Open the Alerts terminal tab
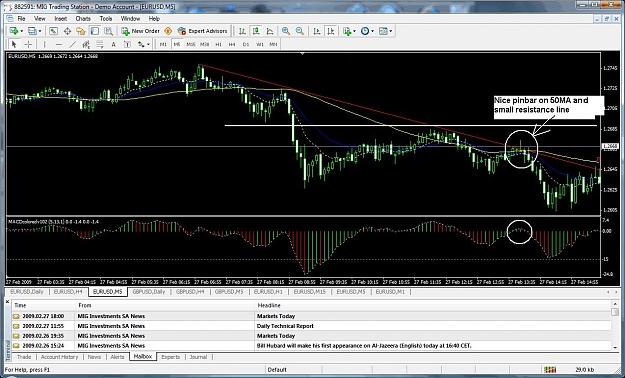The height and width of the screenshot is (378, 625). [117, 357]
